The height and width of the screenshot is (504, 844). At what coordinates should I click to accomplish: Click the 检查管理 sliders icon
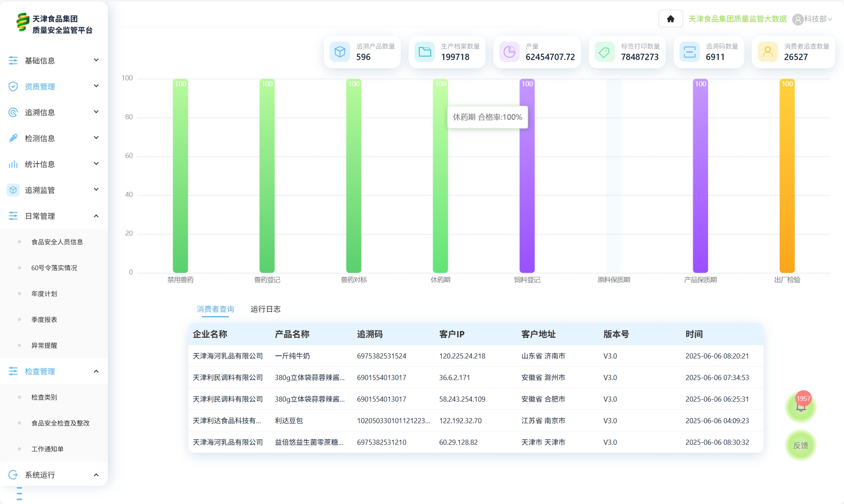point(13,371)
